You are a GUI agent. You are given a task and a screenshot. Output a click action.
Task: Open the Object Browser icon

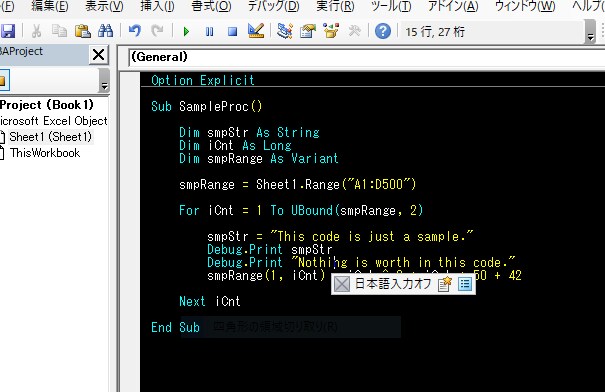pyautogui.click(x=331, y=31)
